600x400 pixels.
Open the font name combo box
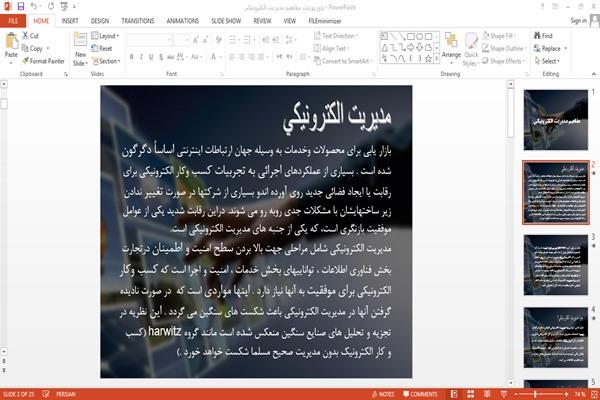tap(150, 40)
